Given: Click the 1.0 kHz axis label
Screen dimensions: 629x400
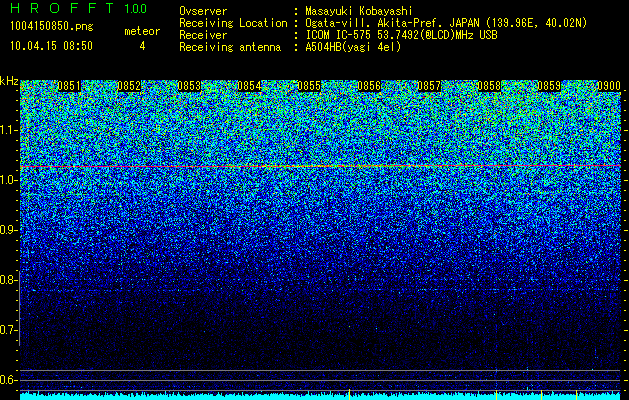Looking at the screenshot, I should pyautogui.click(x=8, y=180).
